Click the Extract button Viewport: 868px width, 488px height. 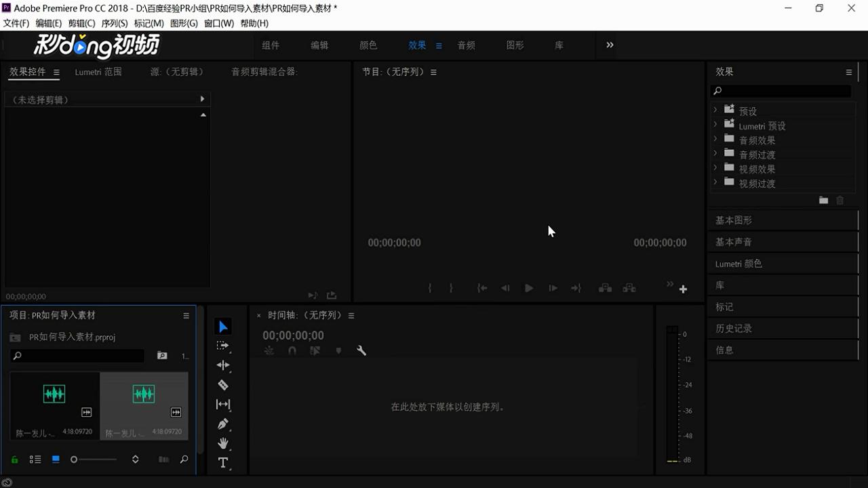629,288
